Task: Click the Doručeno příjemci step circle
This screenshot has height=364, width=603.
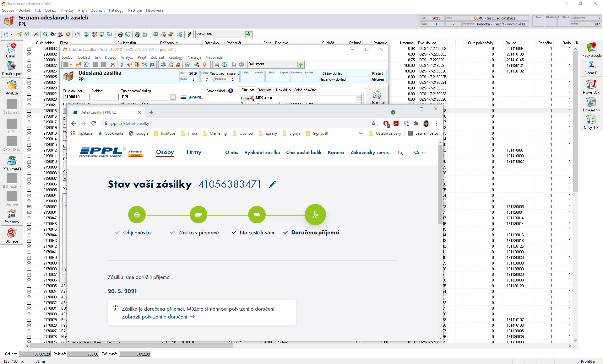Action: pyautogui.click(x=315, y=215)
